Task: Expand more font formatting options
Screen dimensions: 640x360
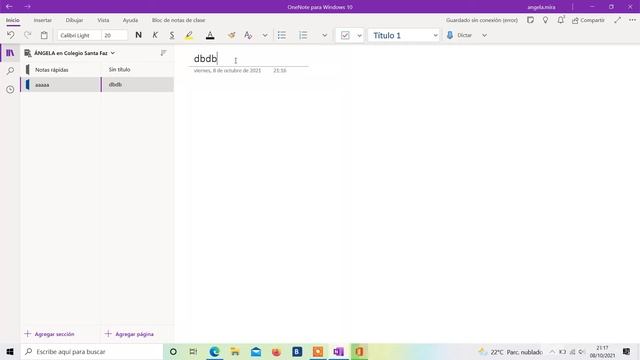Action: click(x=265, y=35)
